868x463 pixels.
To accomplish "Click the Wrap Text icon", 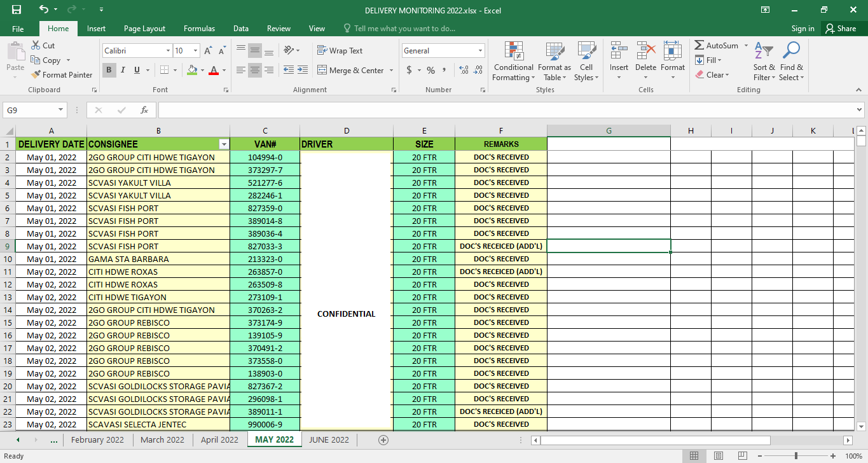I will coord(322,50).
